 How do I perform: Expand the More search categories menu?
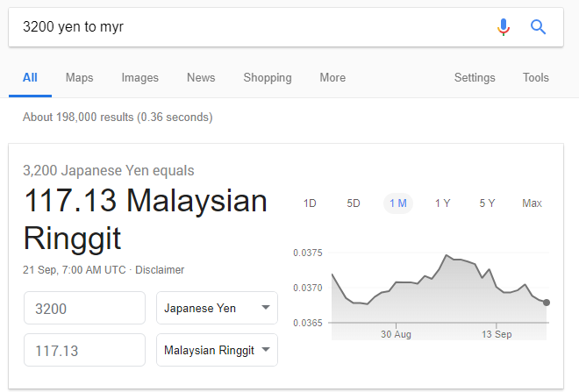(332, 77)
